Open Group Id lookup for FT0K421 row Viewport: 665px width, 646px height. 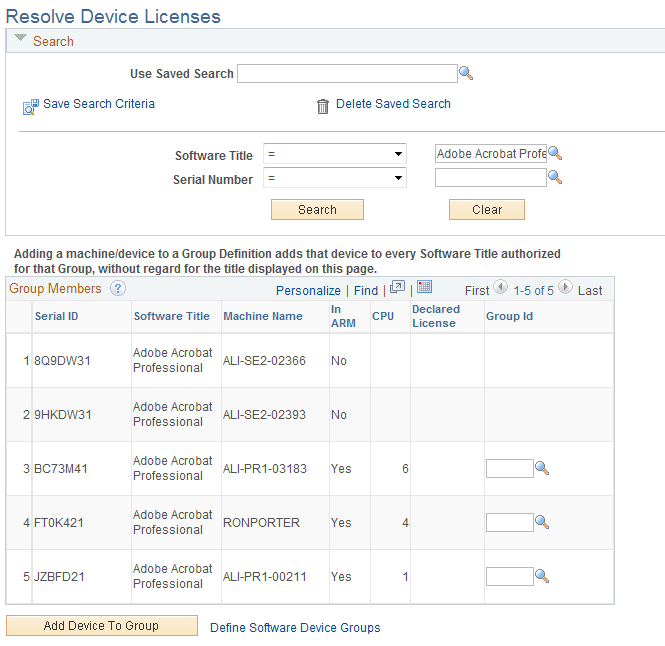(542, 522)
